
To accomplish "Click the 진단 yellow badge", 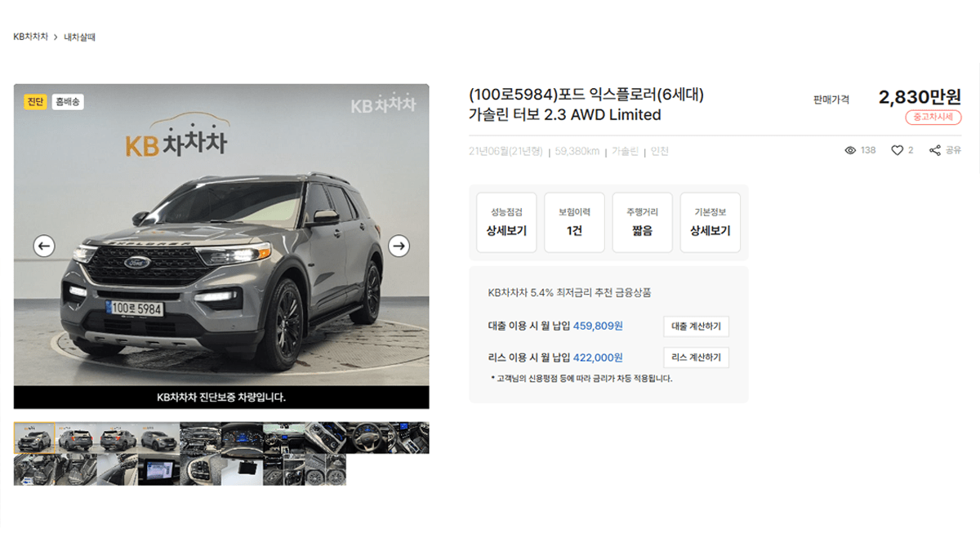I will pyautogui.click(x=35, y=102).
